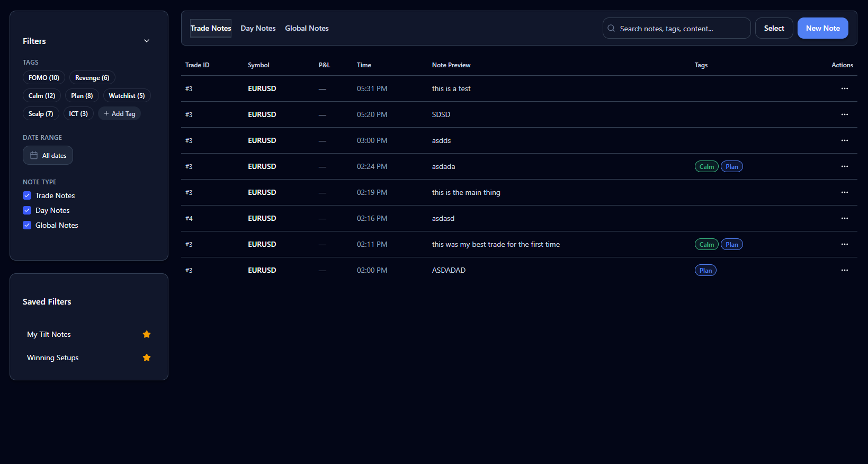
Task: Click the Trade ID column header
Action: pyautogui.click(x=197, y=65)
